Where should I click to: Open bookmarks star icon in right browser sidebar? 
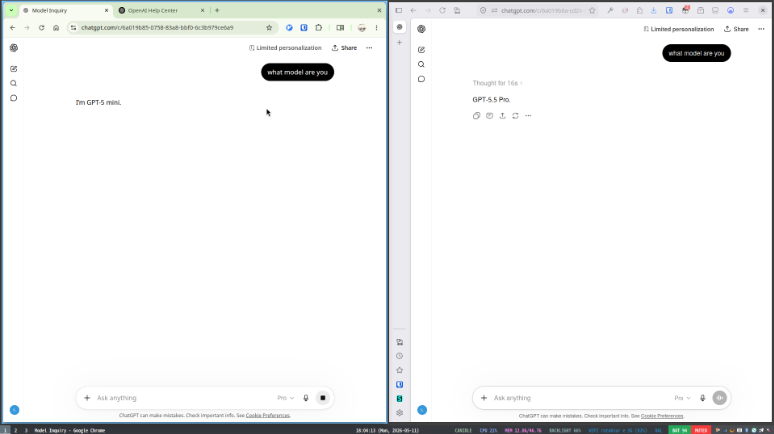(x=400, y=370)
